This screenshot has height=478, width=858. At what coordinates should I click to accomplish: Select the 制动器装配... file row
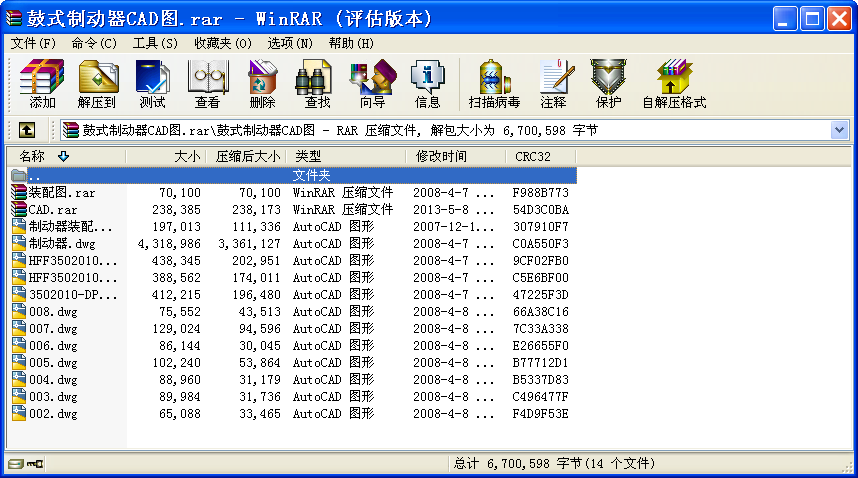pyautogui.click(x=292, y=226)
